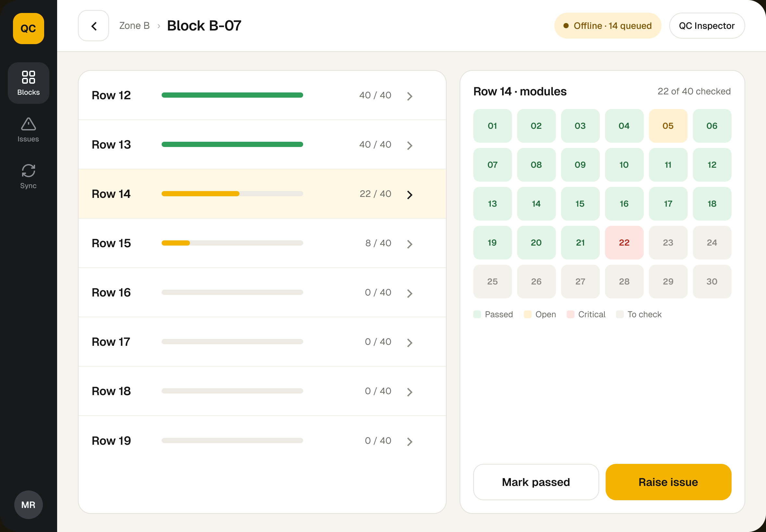The height and width of the screenshot is (532, 766).
Task: Select unchecked module 30 tile
Action: pos(712,282)
